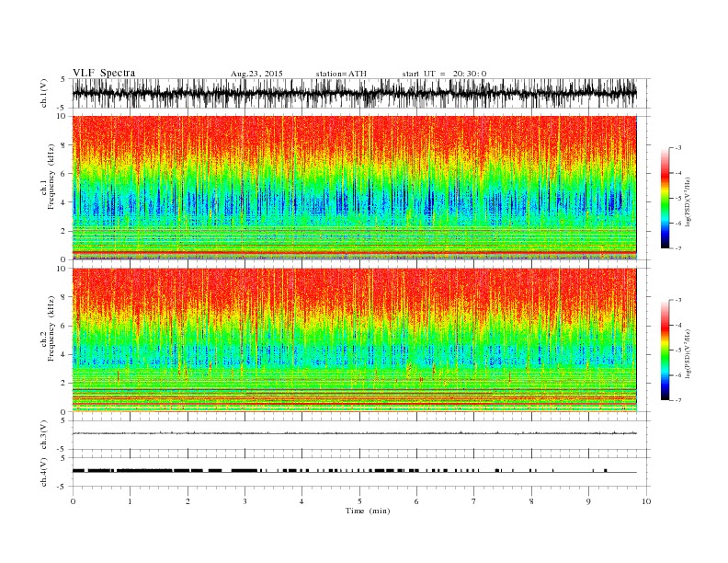Click the ch.1 "Frequency (kHz)" axis label

point(51,177)
